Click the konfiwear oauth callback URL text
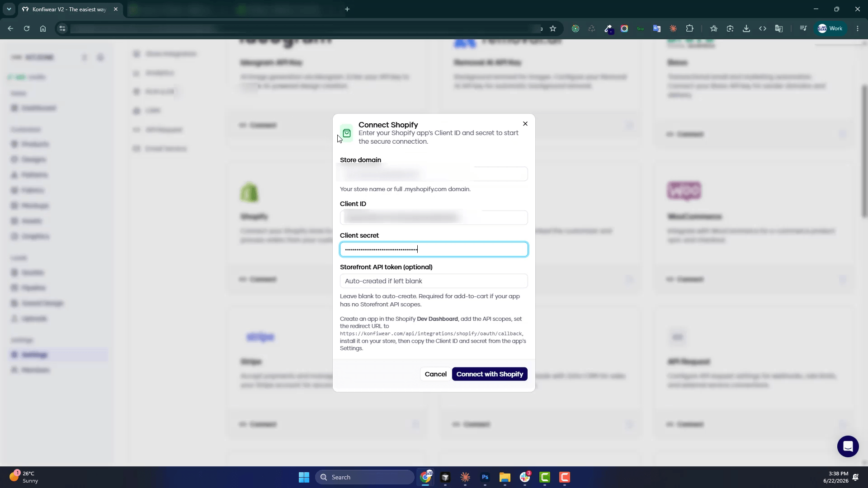 coord(431,333)
